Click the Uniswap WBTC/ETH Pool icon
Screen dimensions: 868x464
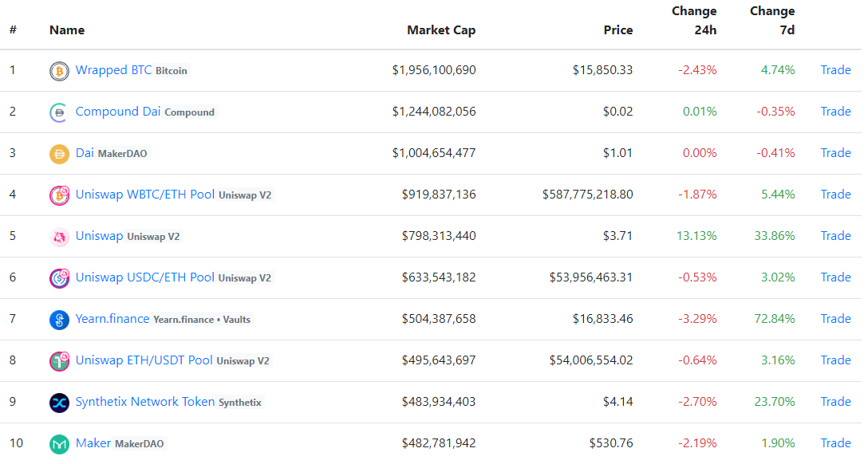pyautogui.click(x=59, y=195)
